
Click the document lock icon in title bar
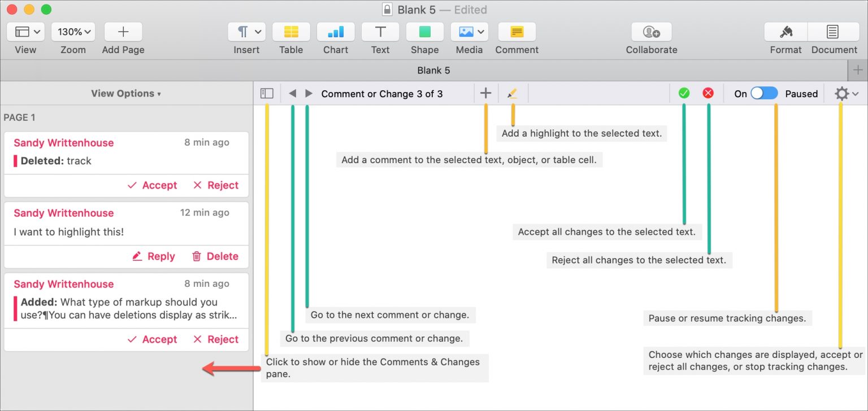387,10
